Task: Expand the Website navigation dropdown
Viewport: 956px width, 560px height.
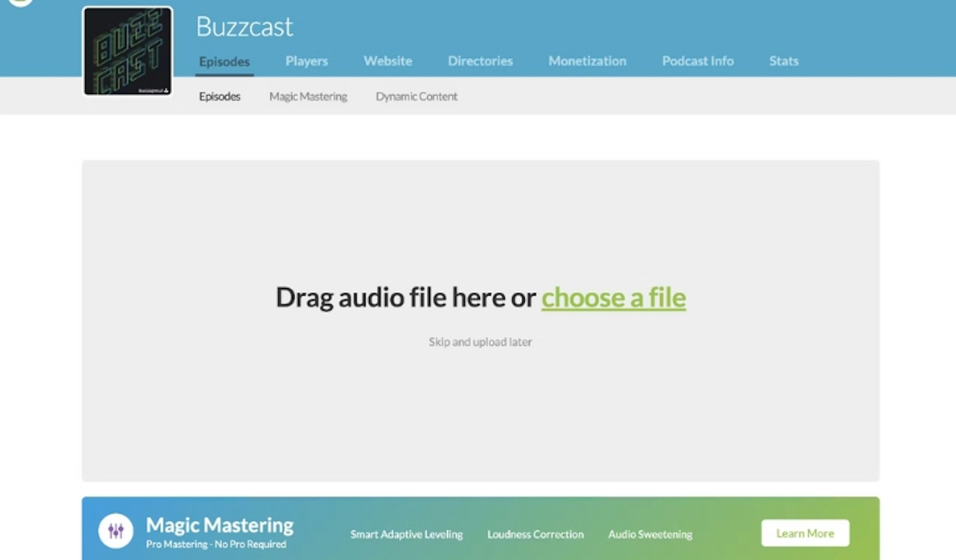Action: click(x=387, y=61)
